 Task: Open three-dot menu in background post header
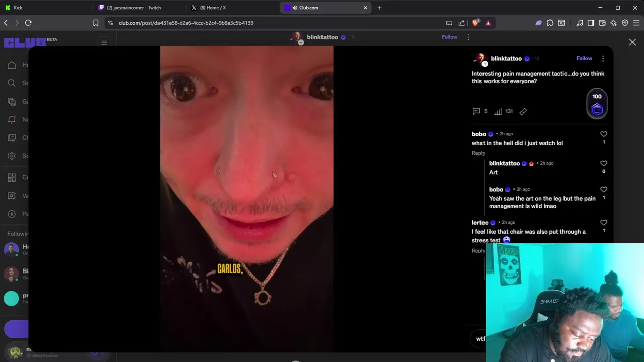click(468, 37)
